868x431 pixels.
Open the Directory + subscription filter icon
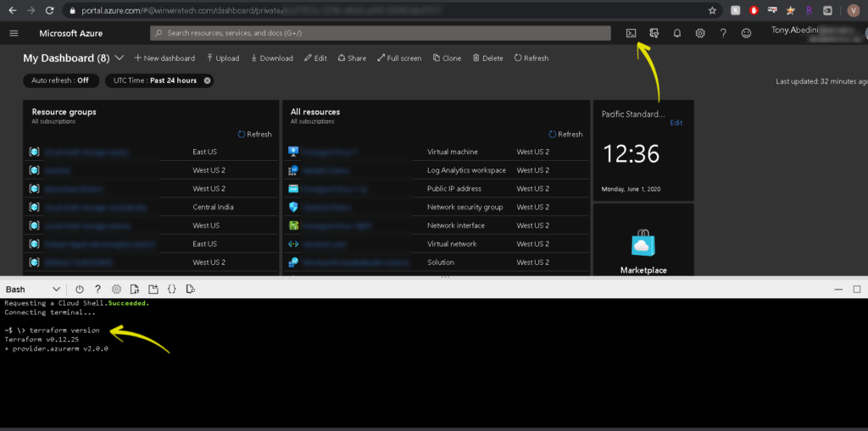(654, 33)
